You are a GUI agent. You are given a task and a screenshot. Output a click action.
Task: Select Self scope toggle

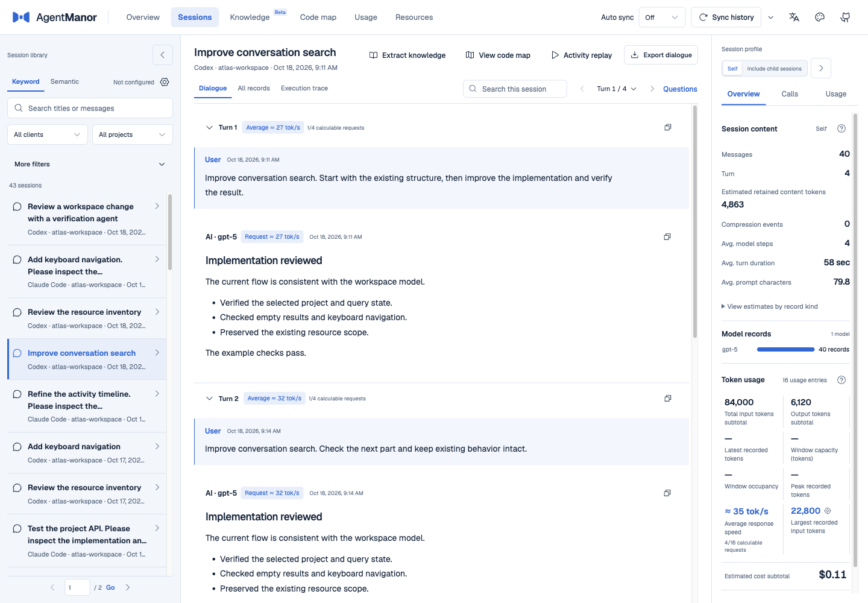point(732,69)
